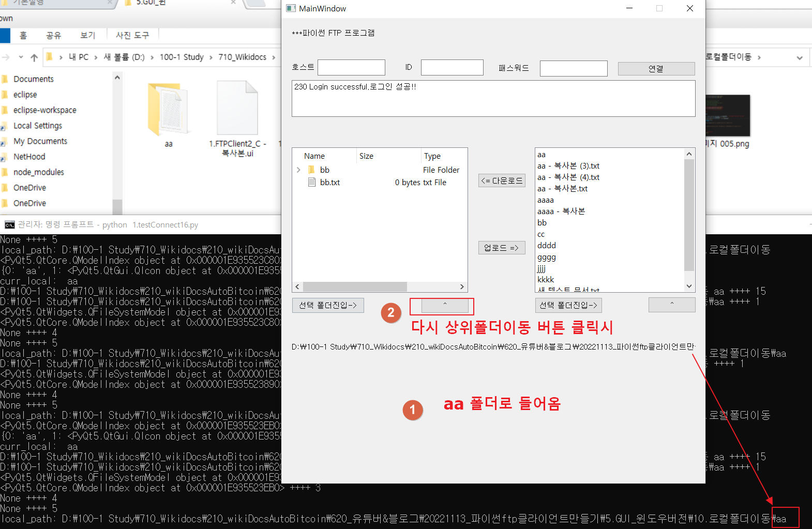
Task: Click the Explorer up-one-level arrow icon
Action: 34,57
